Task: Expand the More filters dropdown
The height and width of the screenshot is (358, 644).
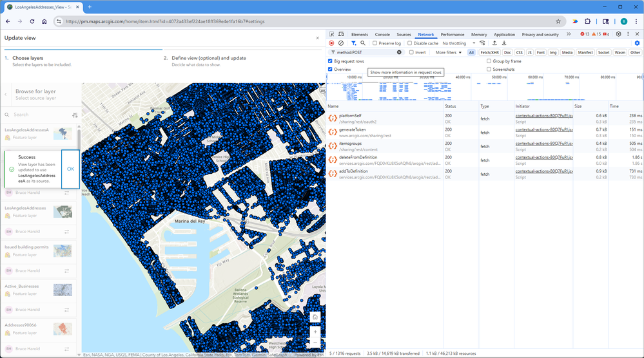Action: coord(449,52)
